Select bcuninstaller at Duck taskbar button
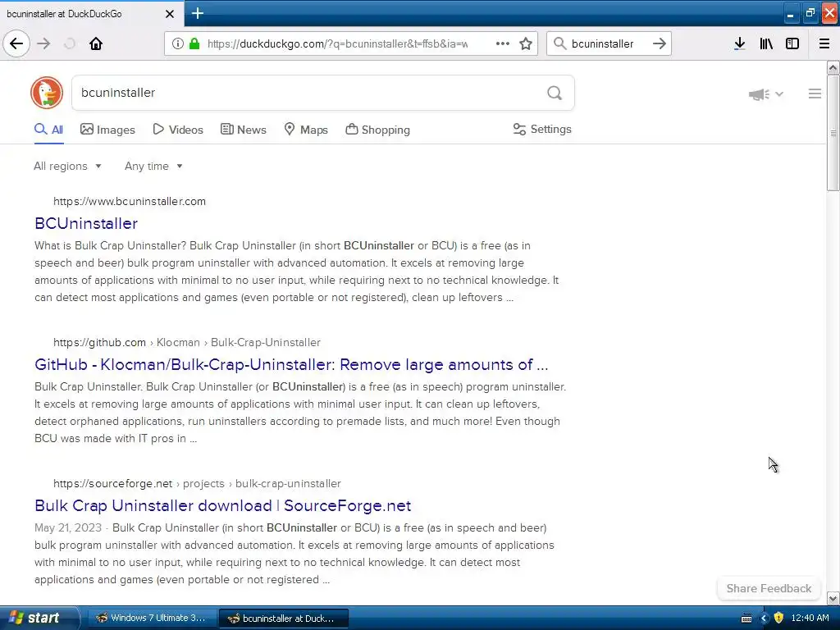The image size is (840, 630). pyautogui.click(x=284, y=619)
